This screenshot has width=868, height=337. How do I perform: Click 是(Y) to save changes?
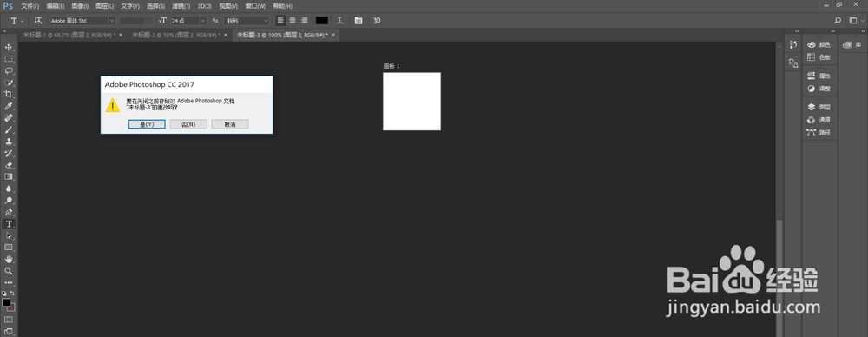[x=147, y=124]
